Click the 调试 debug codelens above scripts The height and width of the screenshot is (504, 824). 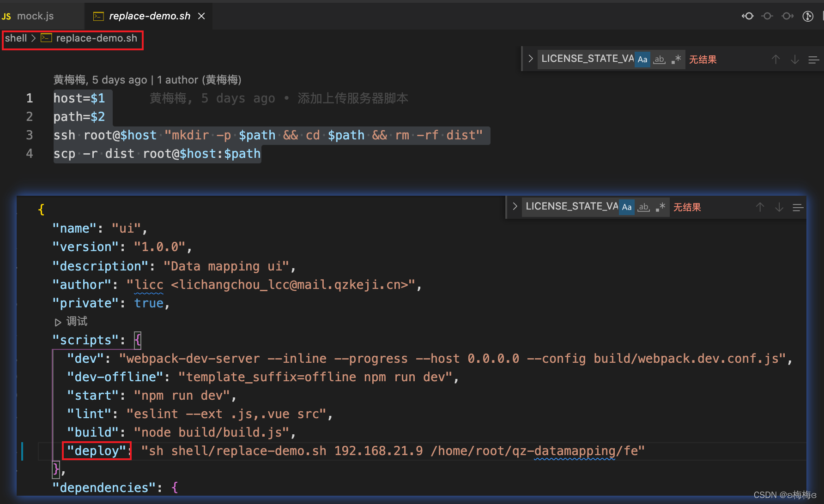pyautogui.click(x=72, y=321)
